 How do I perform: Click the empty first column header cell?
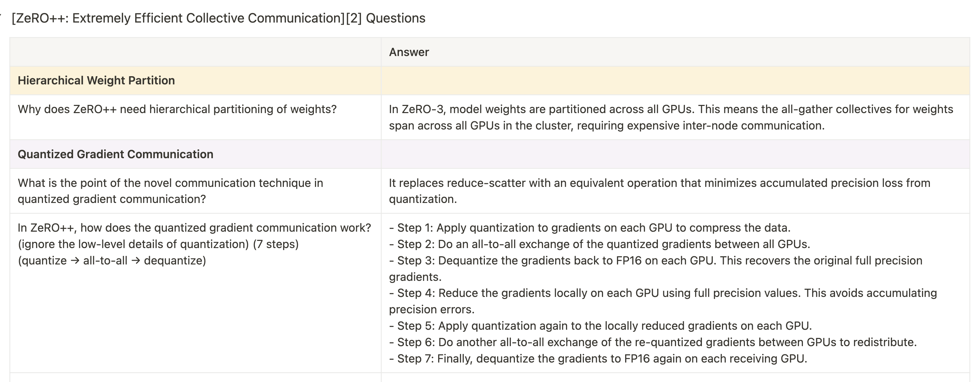tap(196, 52)
